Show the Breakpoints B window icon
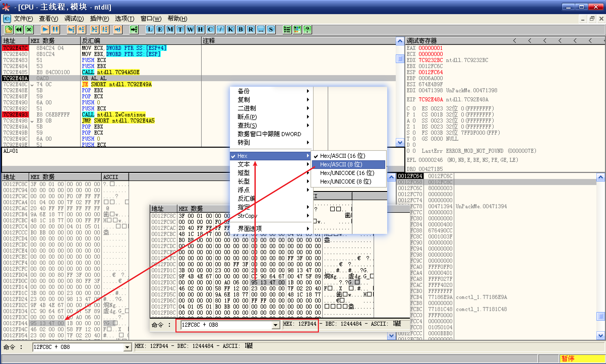The width and height of the screenshot is (606, 364). [241, 29]
